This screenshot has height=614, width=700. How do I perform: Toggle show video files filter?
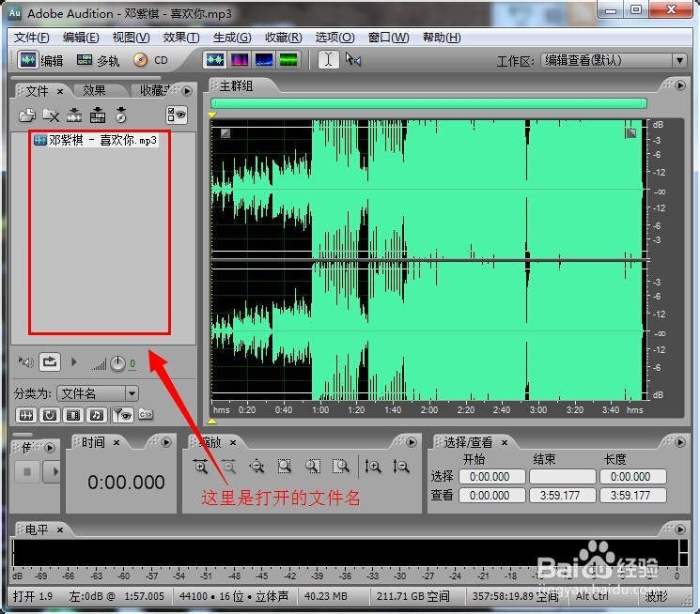(x=73, y=415)
